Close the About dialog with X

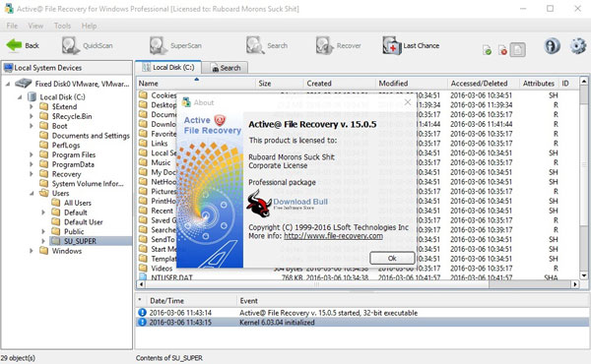coord(408,102)
